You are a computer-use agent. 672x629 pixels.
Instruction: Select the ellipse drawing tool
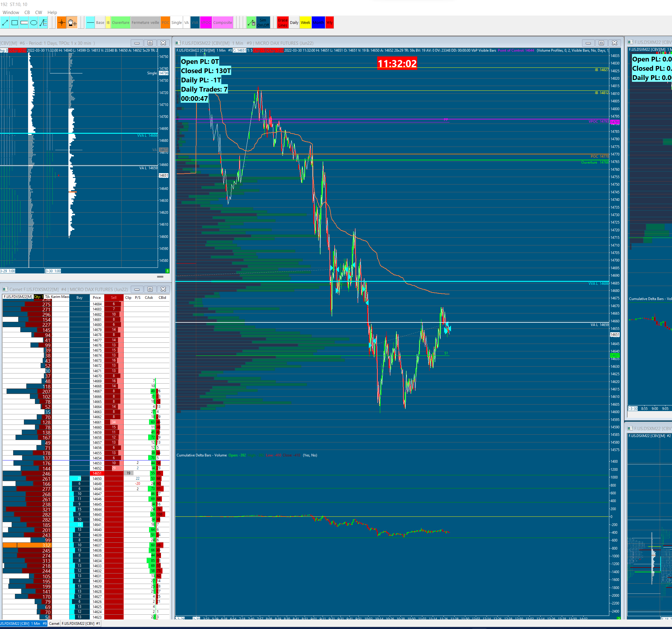pyautogui.click(x=33, y=23)
